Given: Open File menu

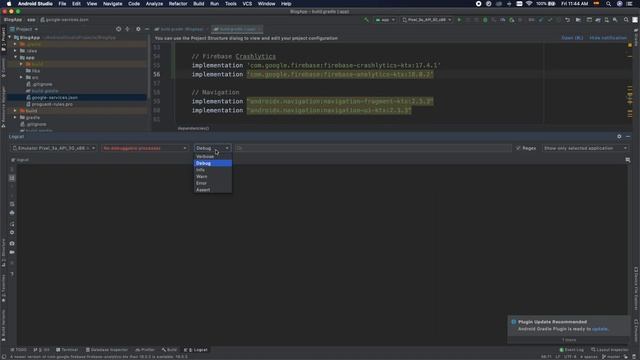Looking at the screenshot, I should [x=62, y=4].
